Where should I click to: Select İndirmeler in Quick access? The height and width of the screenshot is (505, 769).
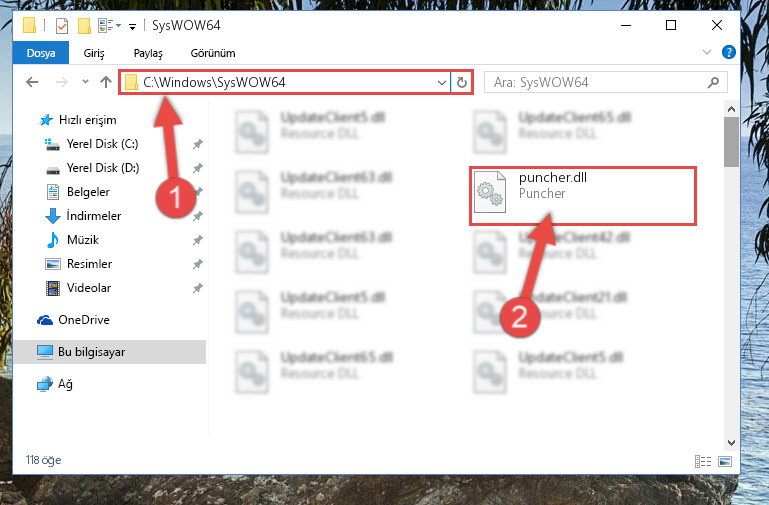(94, 216)
